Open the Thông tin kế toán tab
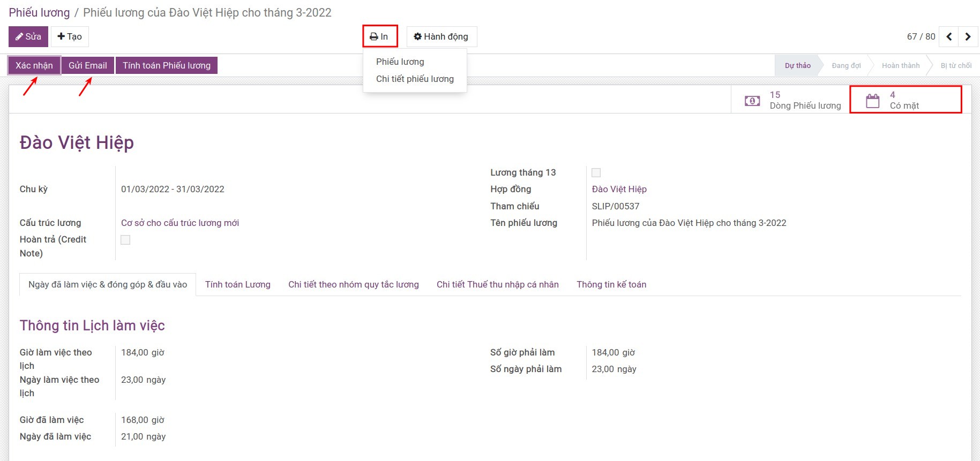Viewport: 980px width, 461px height. point(611,284)
